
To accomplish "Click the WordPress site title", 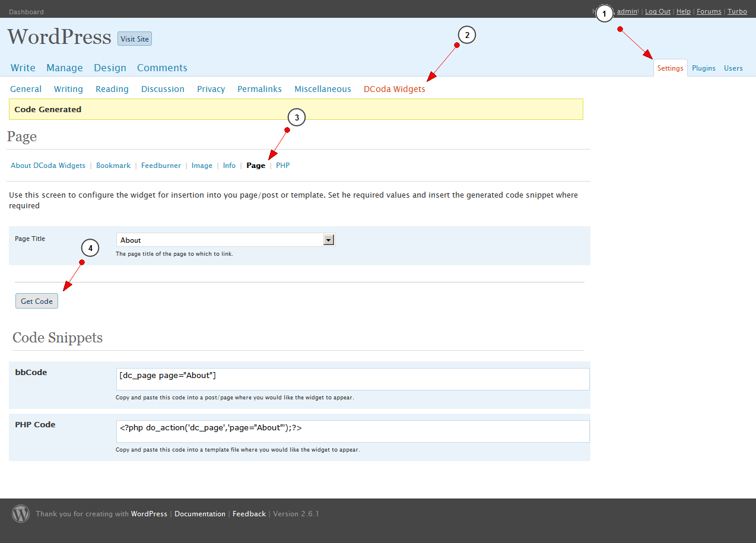I will [x=59, y=37].
